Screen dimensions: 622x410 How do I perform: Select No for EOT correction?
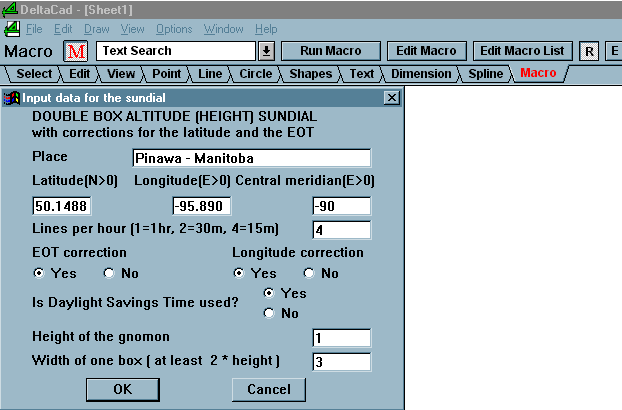pos(109,273)
